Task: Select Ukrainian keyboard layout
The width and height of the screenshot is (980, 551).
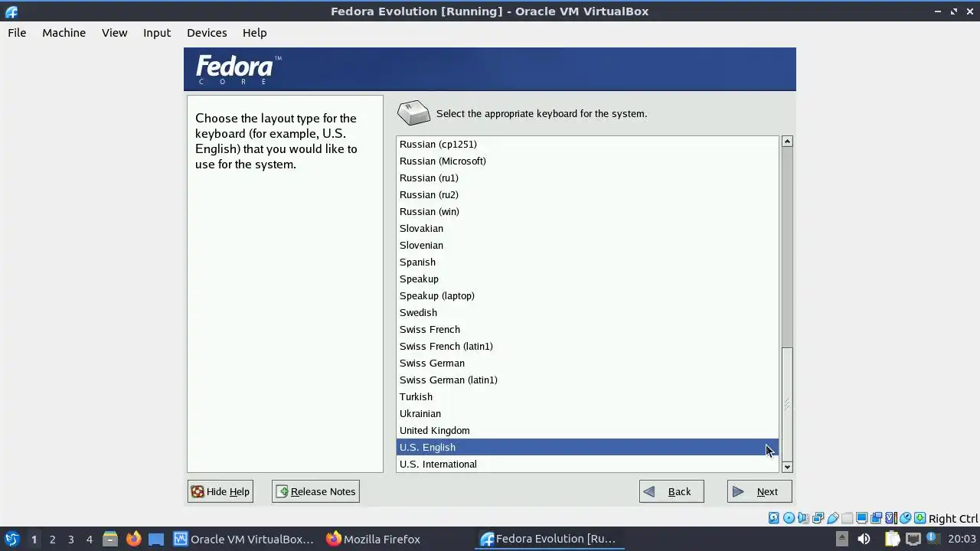Action: (x=587, y=413)
